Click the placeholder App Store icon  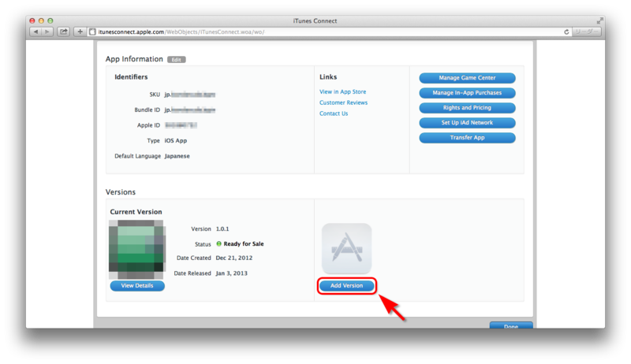[346, 248]
